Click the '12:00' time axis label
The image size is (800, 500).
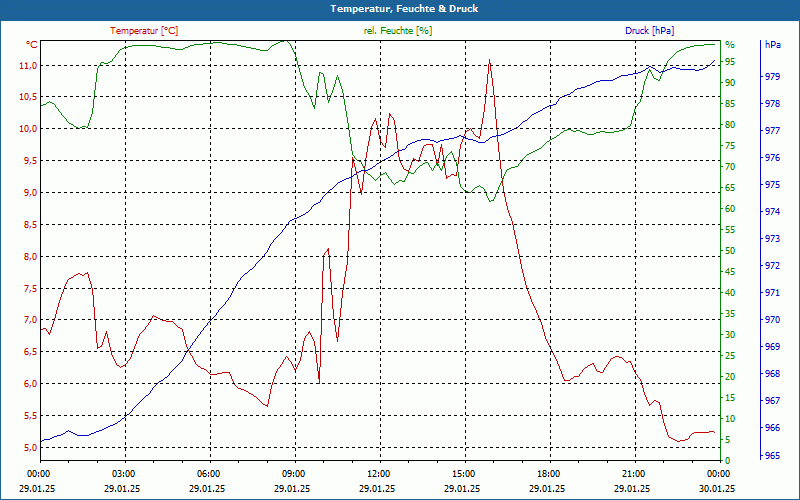click(x=380, y=473)
